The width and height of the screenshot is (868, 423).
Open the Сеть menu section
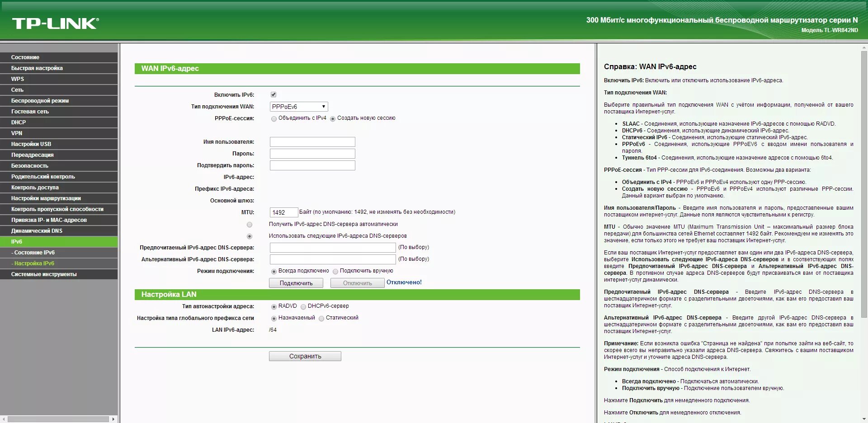click(x=59, y=90)
